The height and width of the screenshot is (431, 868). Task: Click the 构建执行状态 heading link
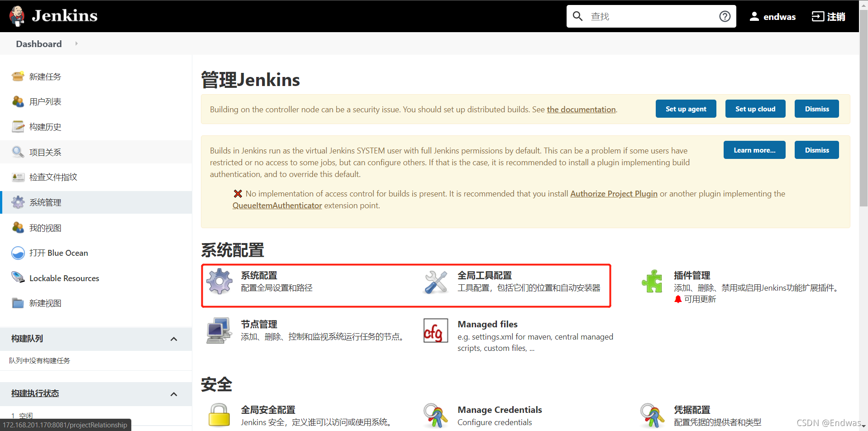coord(35,393)
